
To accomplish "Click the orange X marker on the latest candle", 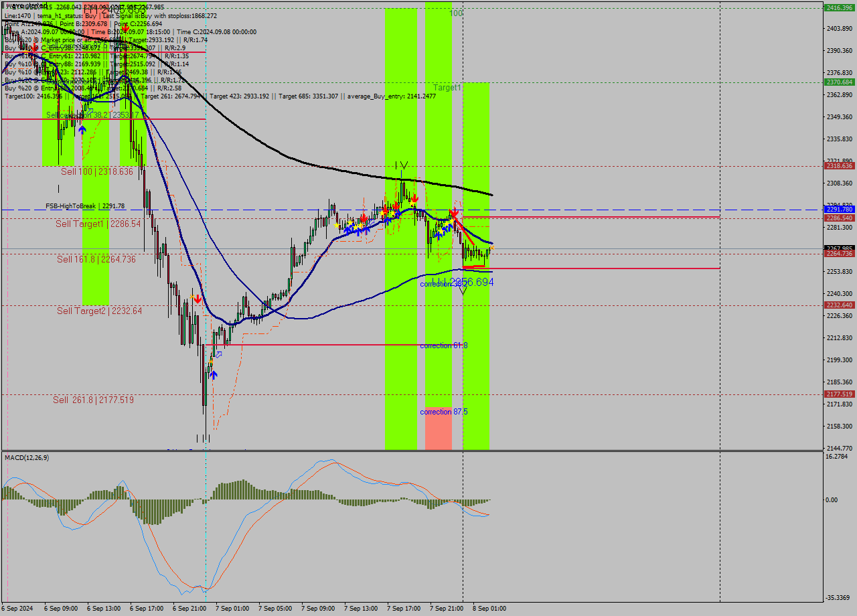I will tap(492, 248).
